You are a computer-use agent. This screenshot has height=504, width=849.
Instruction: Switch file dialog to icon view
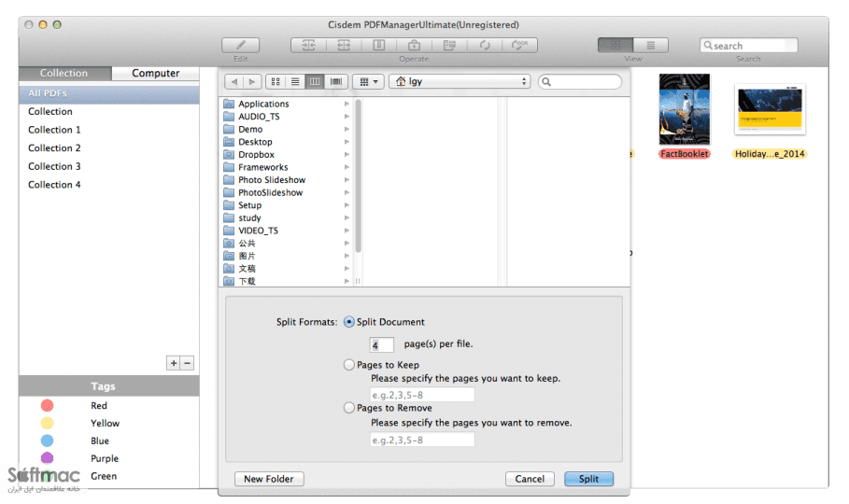pyautogui.click(x=276, y=81)
